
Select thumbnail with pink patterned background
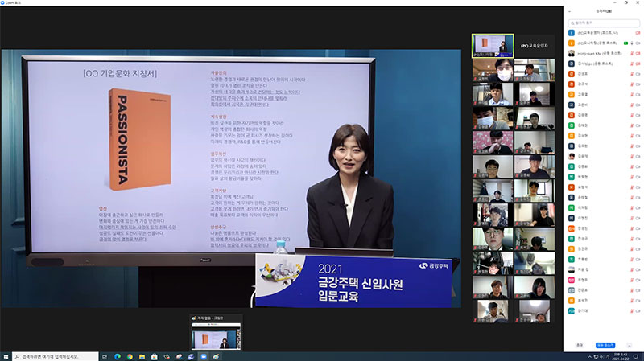point(493,142)
